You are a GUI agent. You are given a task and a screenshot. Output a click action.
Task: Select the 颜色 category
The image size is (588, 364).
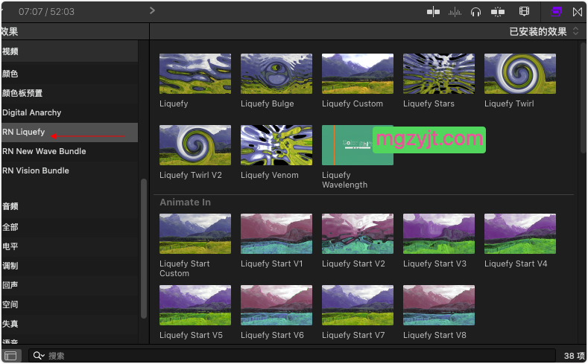[69, 74]
